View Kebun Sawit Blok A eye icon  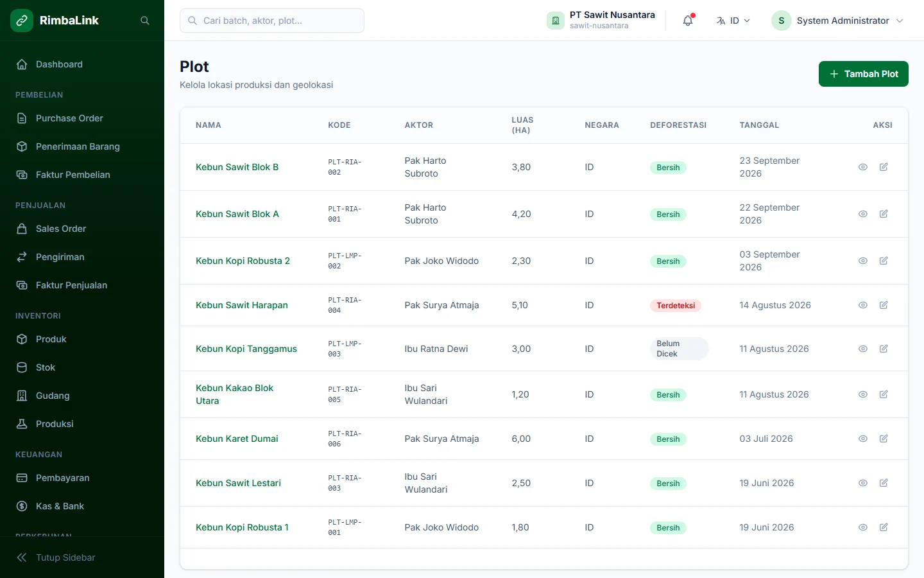click(x=863, y=214)
